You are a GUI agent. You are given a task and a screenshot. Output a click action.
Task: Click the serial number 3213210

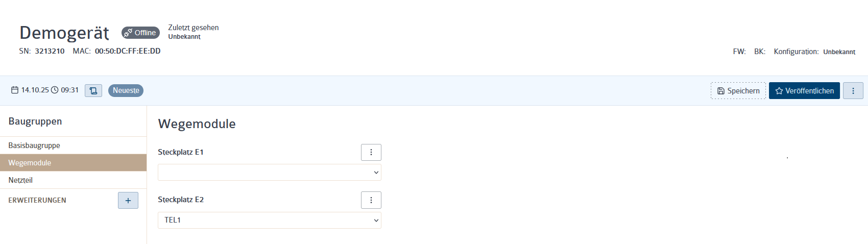[x=50, y=51]
